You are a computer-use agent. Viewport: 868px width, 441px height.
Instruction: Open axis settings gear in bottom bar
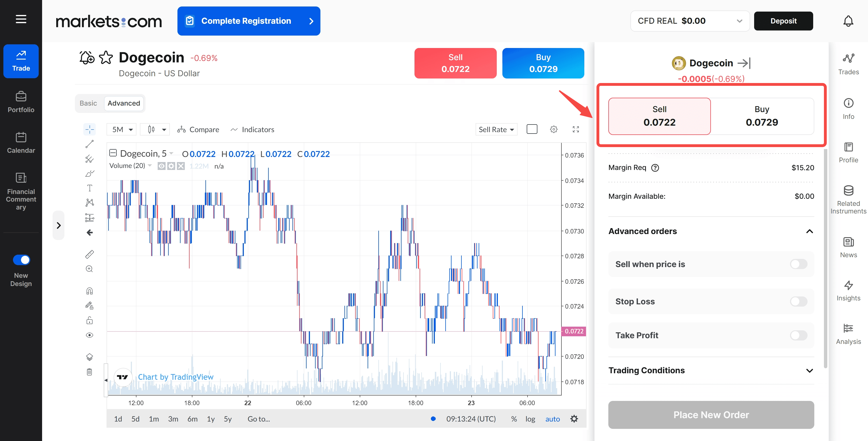574,419
